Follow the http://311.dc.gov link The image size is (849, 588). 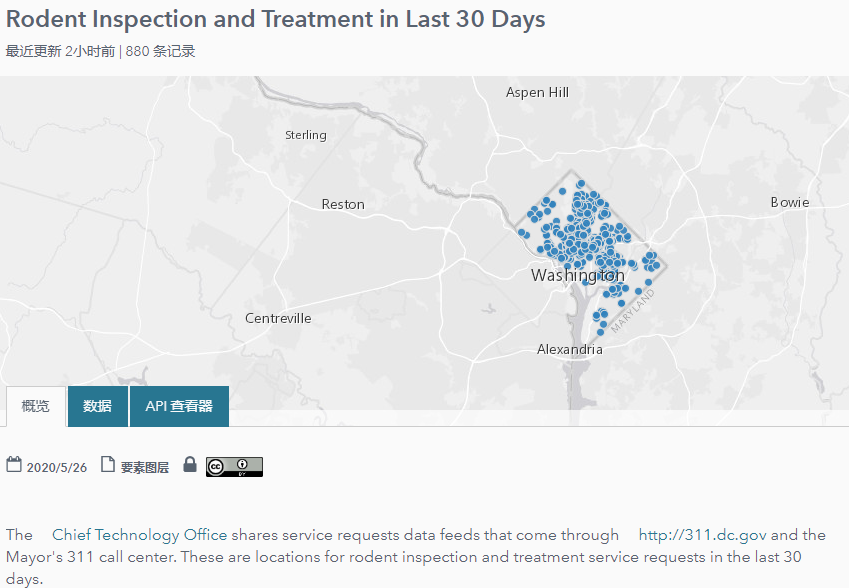tap(703, 535)
